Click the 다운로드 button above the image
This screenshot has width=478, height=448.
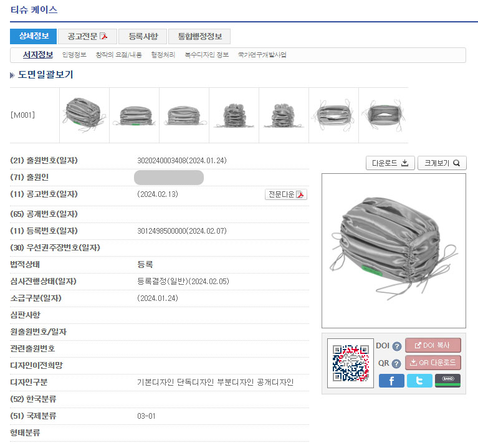pyautogui.click(x=390, y=163)
